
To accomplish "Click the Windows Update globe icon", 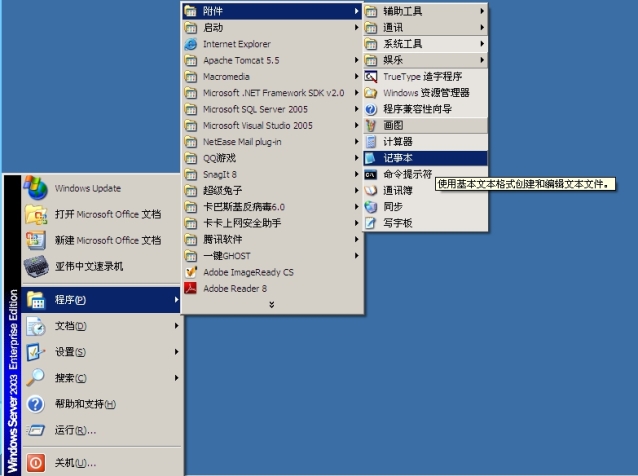I will [x=35, y=188].
